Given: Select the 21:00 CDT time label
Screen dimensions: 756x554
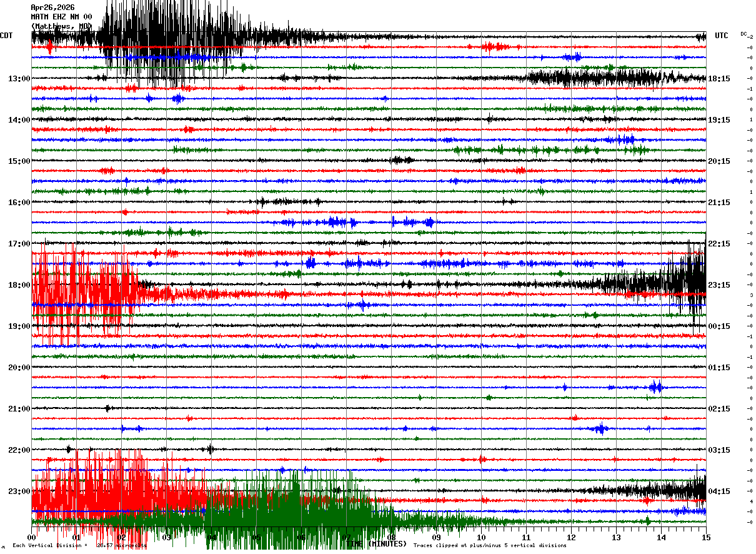Looking at the screenshot, I should click(19, 409).
